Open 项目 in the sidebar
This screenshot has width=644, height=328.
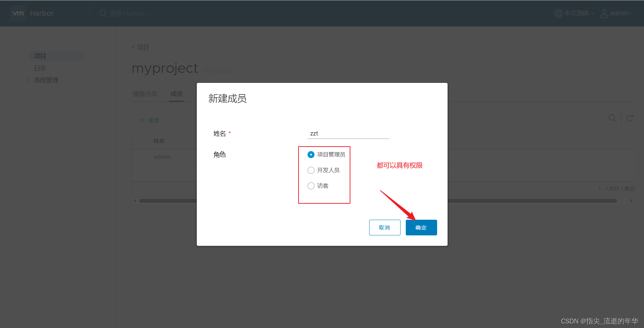coord(56,56)
